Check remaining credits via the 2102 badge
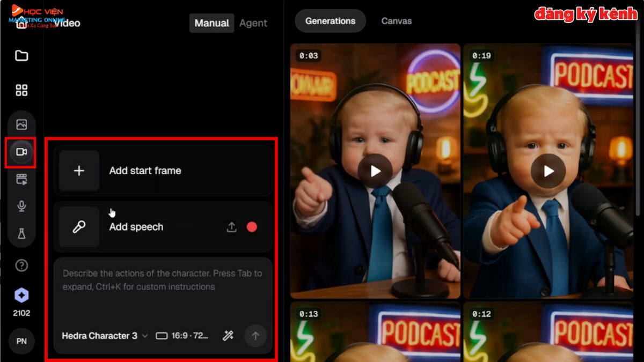Screen dimensions: 644x362 pos(21,299)
